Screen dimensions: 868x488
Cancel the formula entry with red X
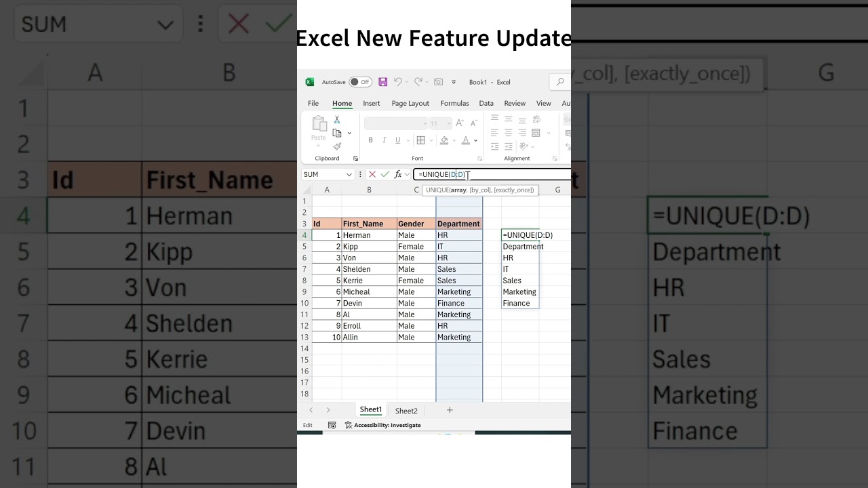click(372, 174)
